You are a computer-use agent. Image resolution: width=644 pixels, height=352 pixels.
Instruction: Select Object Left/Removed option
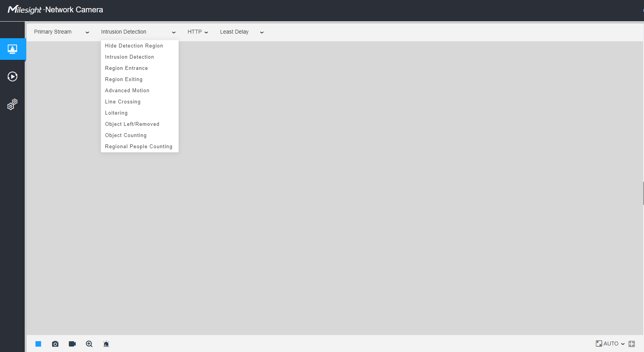pyautogui.click(x=140, y=124)
